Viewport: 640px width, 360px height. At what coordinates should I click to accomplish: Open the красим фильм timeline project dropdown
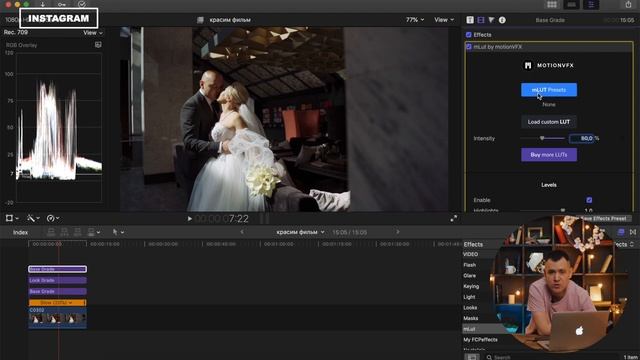pyautogui.click(x=300, y=232)
